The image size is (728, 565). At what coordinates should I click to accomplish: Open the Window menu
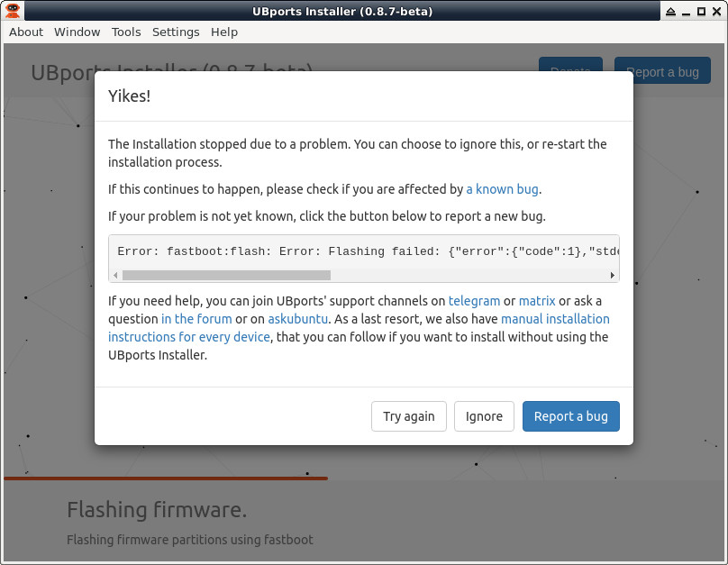(77, 32)
